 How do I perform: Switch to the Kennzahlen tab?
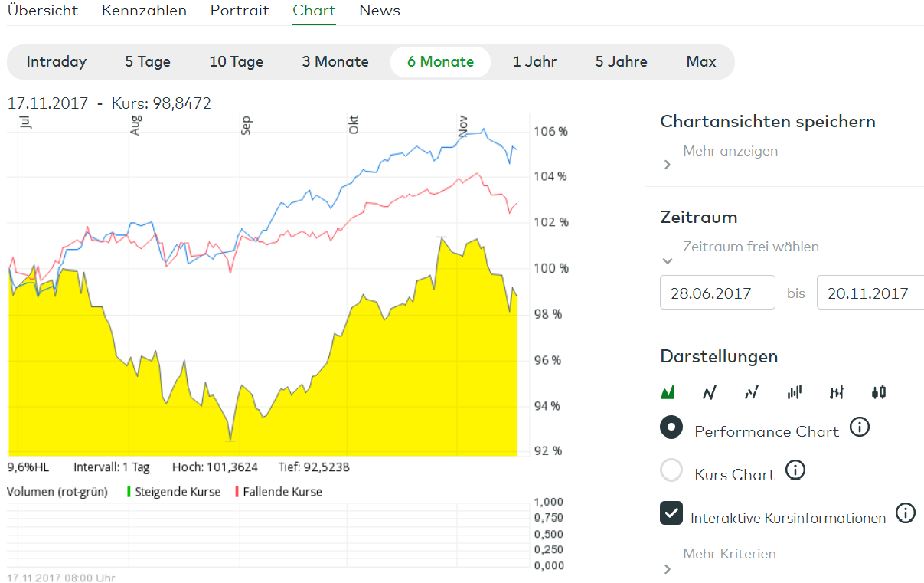click(144, 11)
